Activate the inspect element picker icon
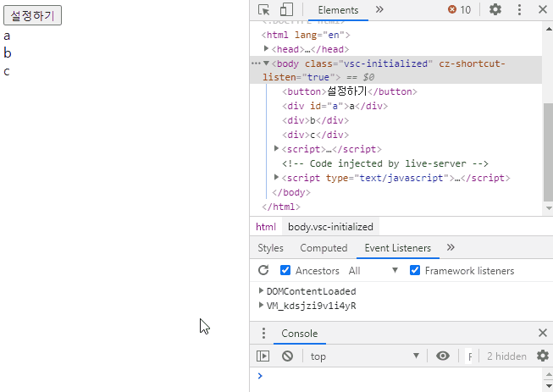The width and height of the screenshot is (553, 392). coord(264,9)
